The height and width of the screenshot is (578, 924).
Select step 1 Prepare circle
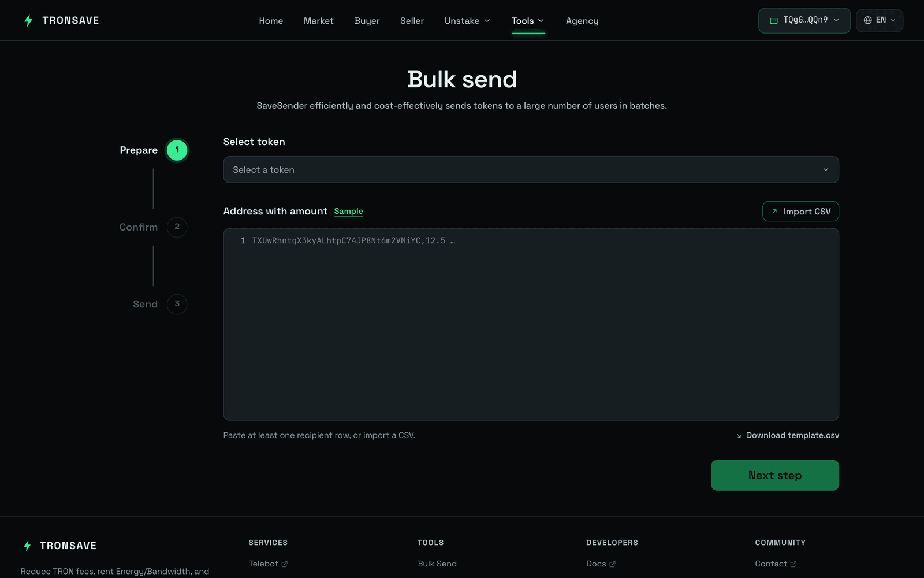point(177,150)
